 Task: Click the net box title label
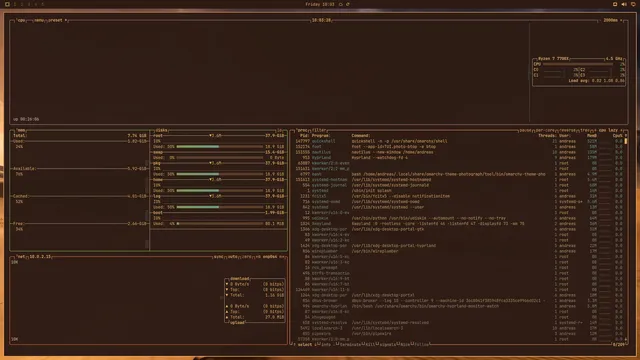pos(21,257)
